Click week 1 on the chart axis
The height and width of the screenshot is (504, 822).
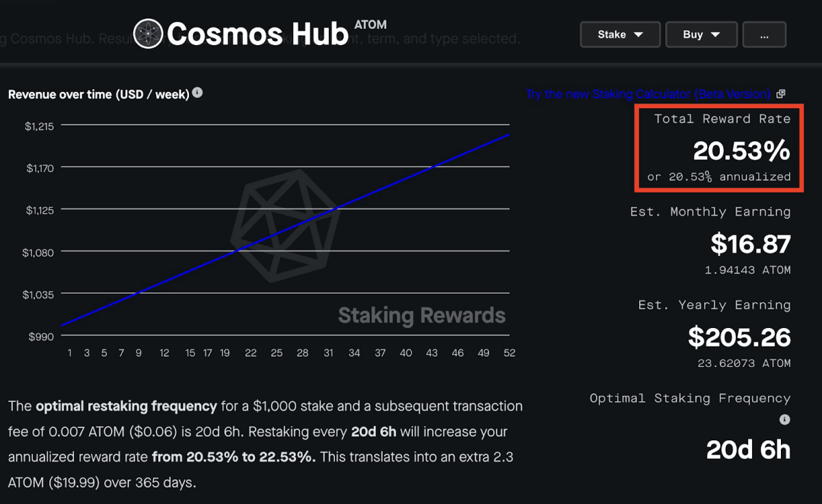(x=70, y=353)
